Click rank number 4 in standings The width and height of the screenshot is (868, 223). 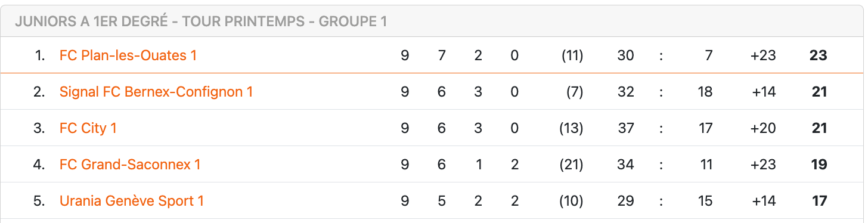39,165
